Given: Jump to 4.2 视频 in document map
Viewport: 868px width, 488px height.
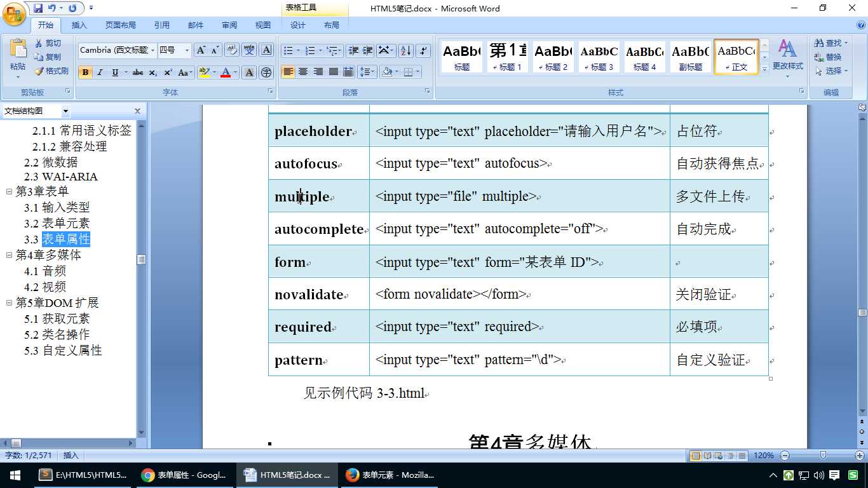Looking at the screenshot, I should pyautogui.click(x=45, y=287).
